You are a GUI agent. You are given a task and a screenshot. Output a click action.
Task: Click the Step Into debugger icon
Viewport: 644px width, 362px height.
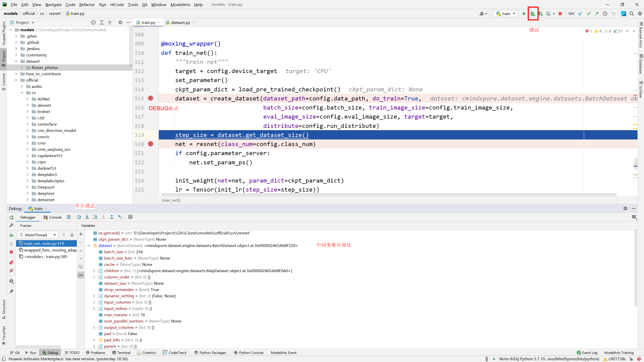87,217
